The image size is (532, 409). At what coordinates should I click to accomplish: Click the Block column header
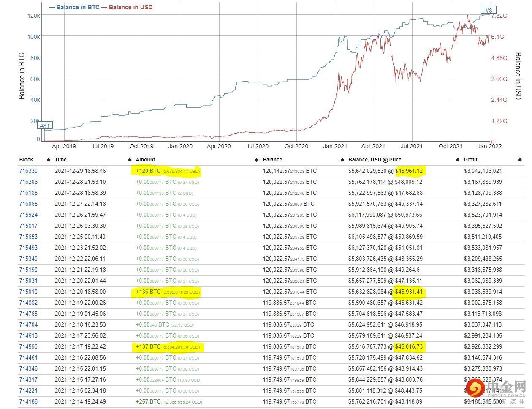point(26,160)
